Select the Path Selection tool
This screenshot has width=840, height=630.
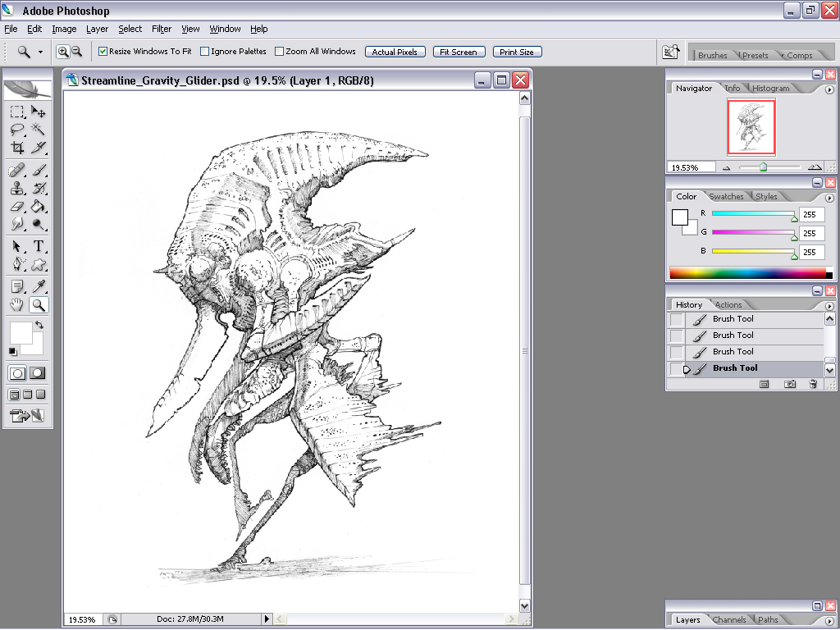coord(17,246)
